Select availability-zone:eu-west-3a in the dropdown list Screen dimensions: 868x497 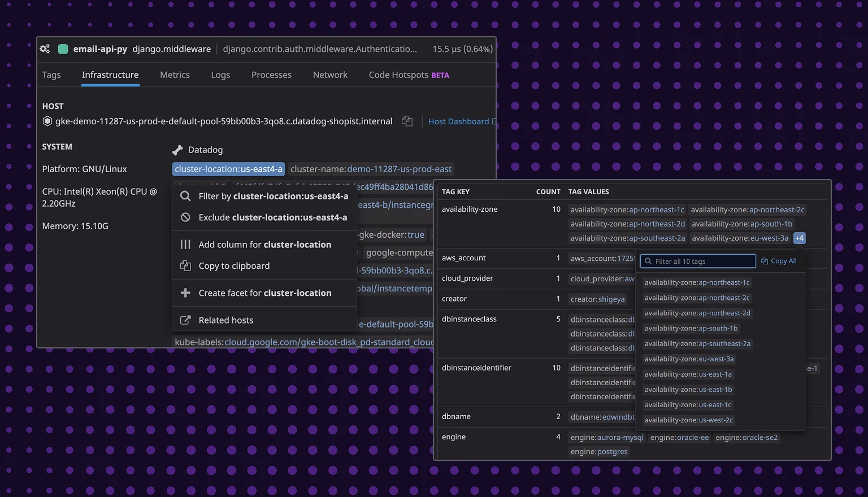(689, 359)
